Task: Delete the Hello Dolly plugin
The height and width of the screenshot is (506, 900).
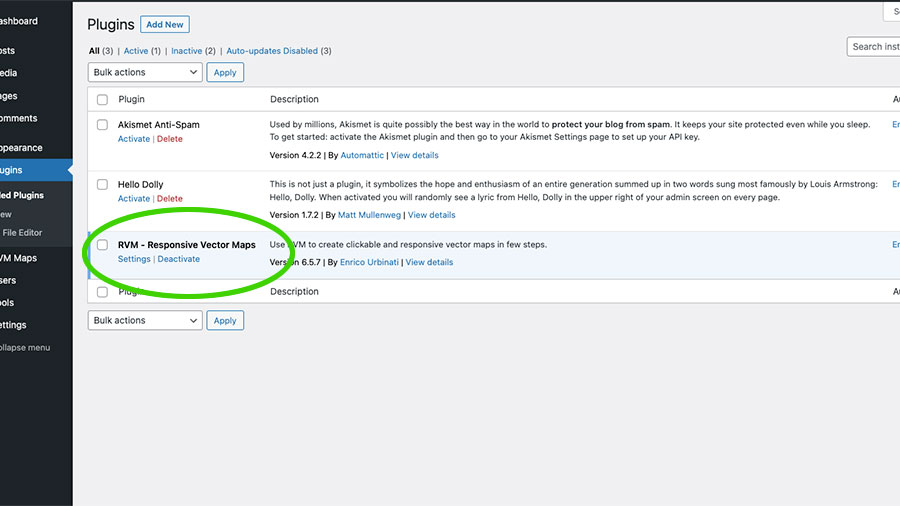Action: 170,198
